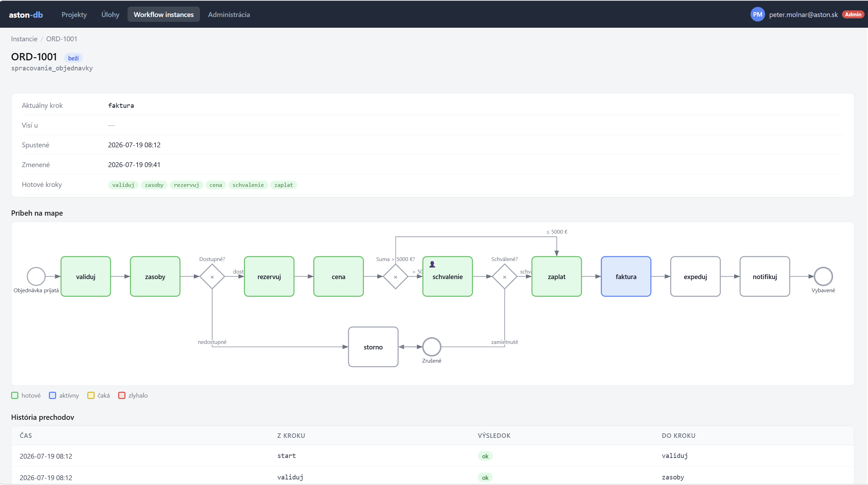868x485 pixels.
Task: Click the Dostupné? gateway diamond
Action: click(x=212, y=277)
